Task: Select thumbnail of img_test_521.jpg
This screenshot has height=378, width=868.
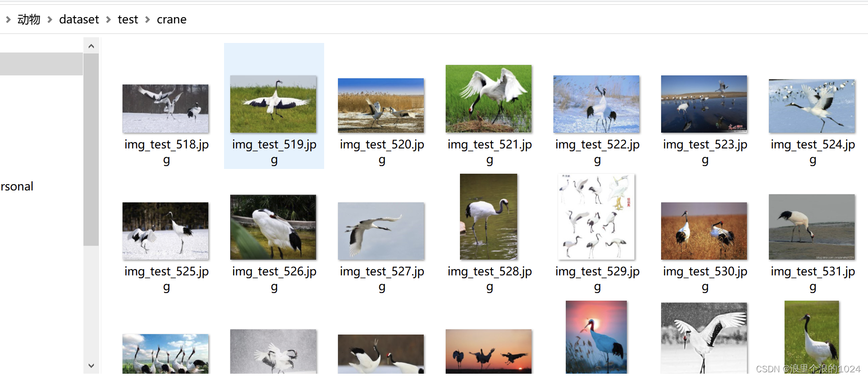Action: (489, 99)
